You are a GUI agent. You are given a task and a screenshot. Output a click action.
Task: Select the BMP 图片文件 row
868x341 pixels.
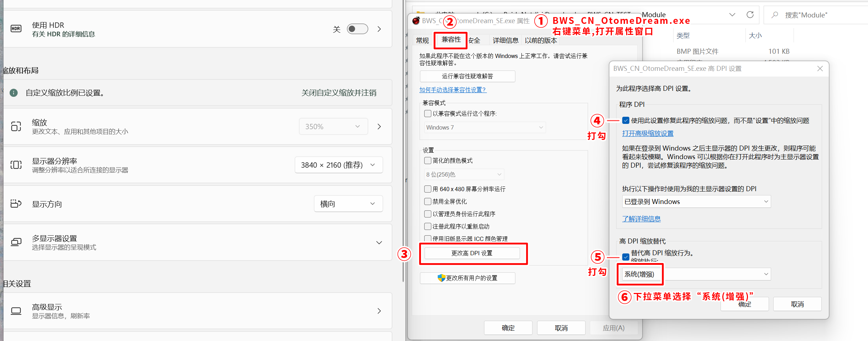click(x=697, y=51)
